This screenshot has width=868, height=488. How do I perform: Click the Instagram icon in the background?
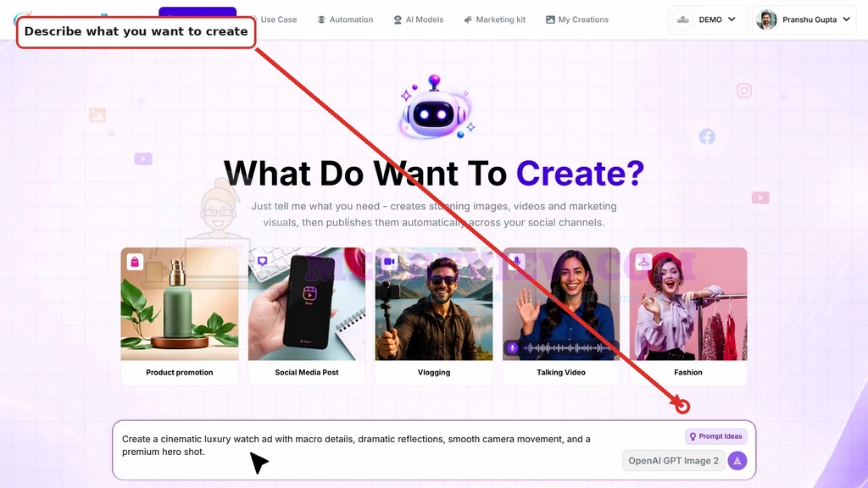click(744, 91)
